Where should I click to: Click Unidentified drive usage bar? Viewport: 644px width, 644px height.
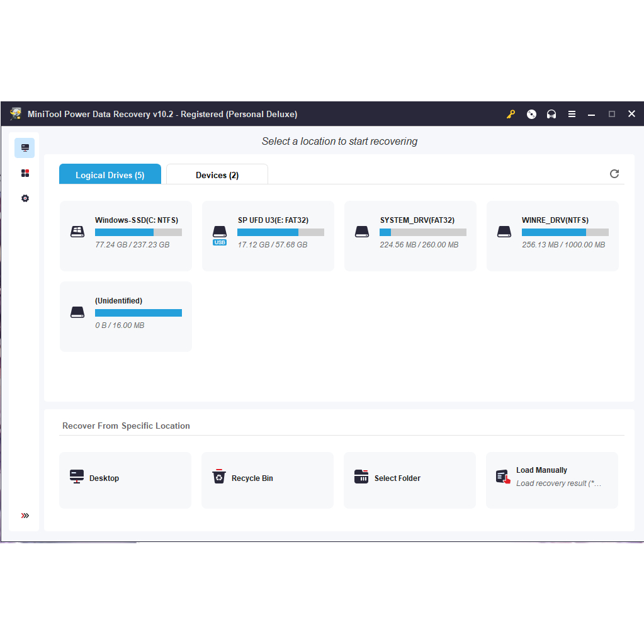138,313
